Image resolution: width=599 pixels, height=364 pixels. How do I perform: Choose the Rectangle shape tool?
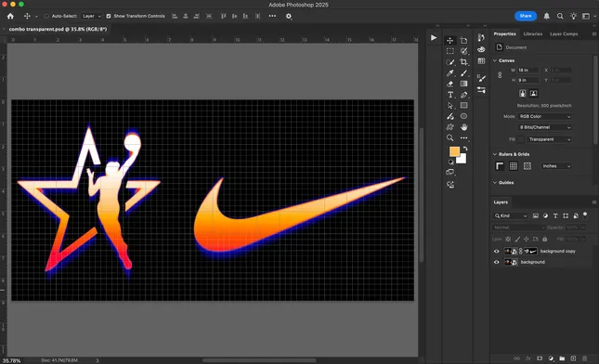tap(463, 106)
